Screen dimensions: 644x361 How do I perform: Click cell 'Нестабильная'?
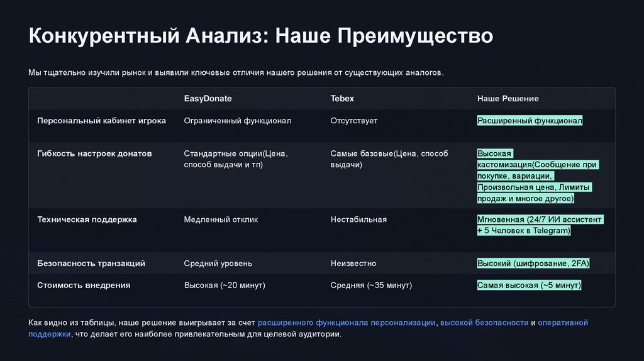(358, 219)
